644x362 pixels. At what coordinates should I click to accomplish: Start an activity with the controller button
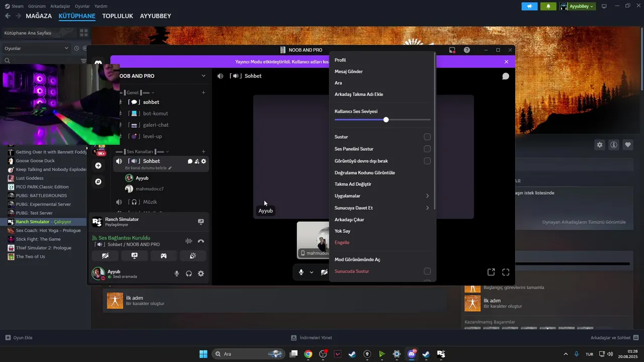point(164,256)
